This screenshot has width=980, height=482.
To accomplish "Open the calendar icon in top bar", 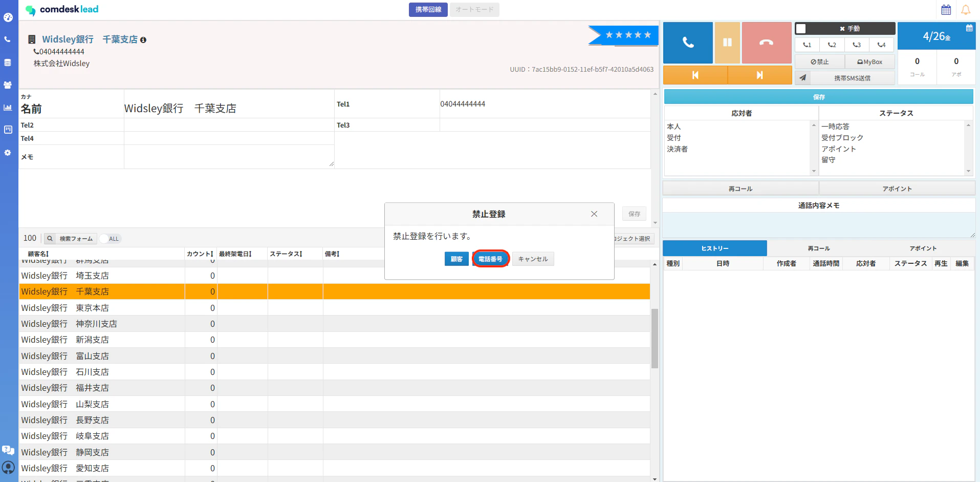I will [946, 10].
